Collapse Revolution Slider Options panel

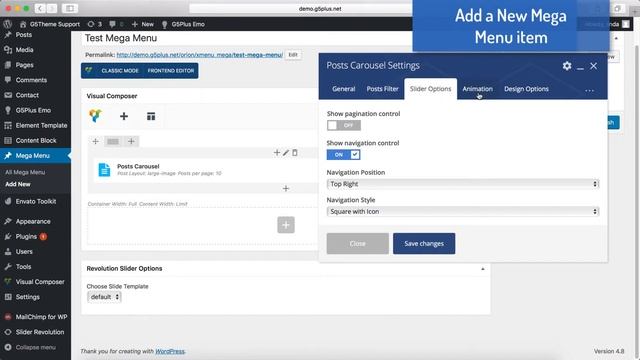(482, 269)
